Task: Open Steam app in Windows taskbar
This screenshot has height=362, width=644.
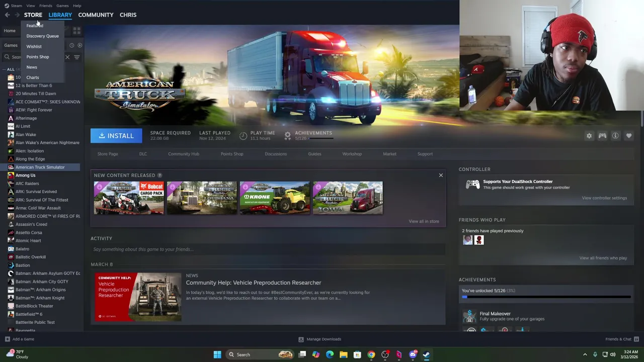Action: tap(426, 354)
